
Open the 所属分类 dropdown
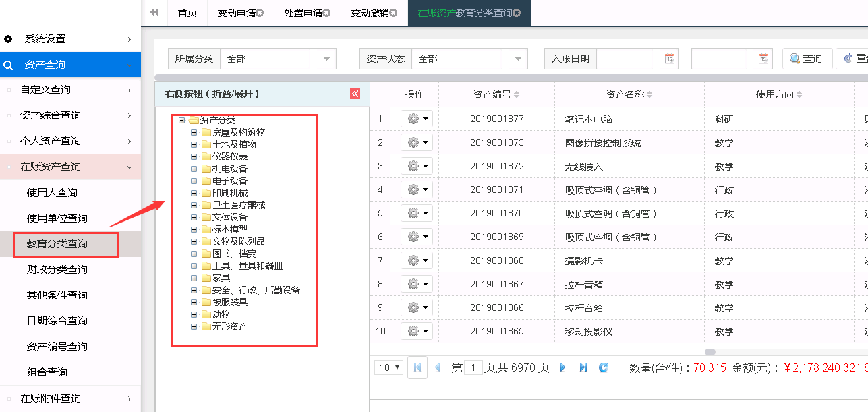point(278,59)
